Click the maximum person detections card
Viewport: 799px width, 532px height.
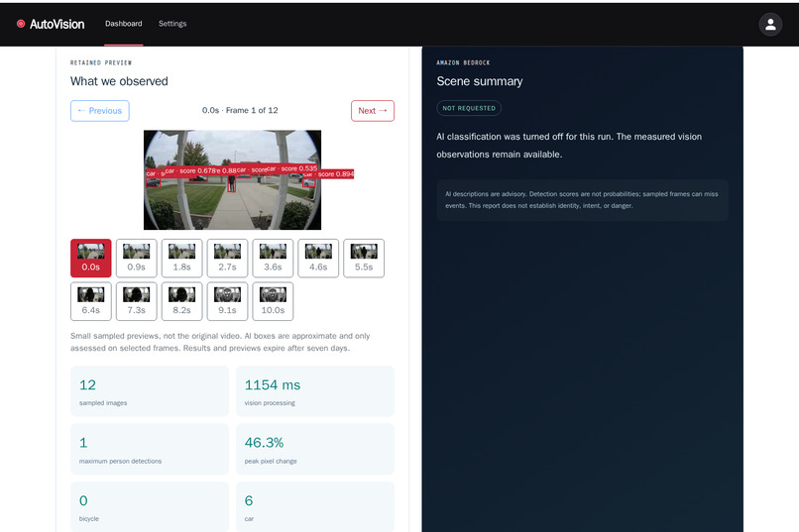point(150,449)
